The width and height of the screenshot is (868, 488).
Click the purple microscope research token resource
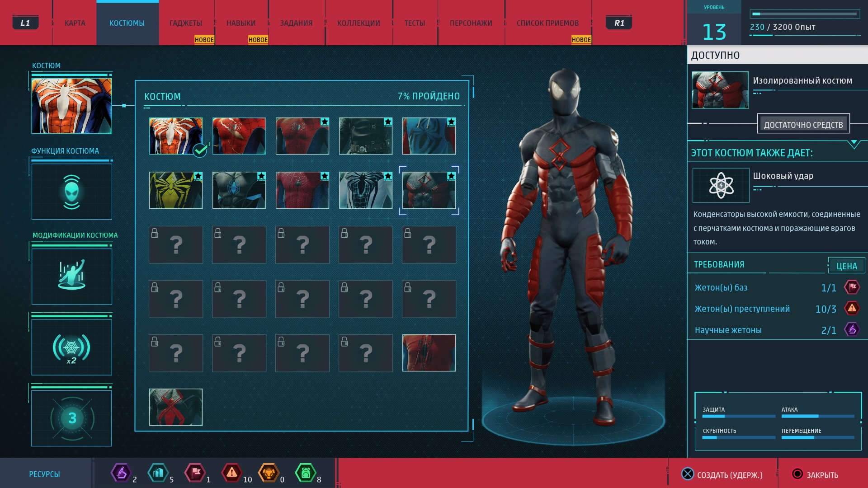[121, 473]
